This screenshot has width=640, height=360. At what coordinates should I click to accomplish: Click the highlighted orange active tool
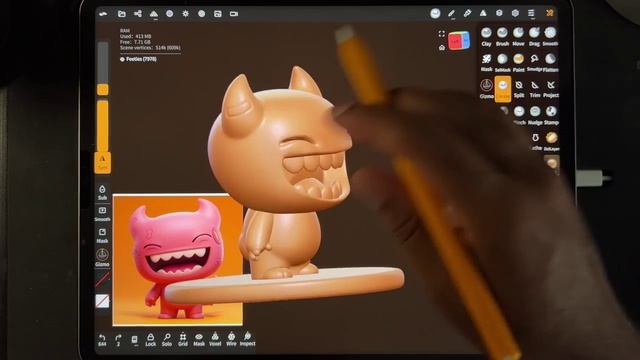coord(502,89)
